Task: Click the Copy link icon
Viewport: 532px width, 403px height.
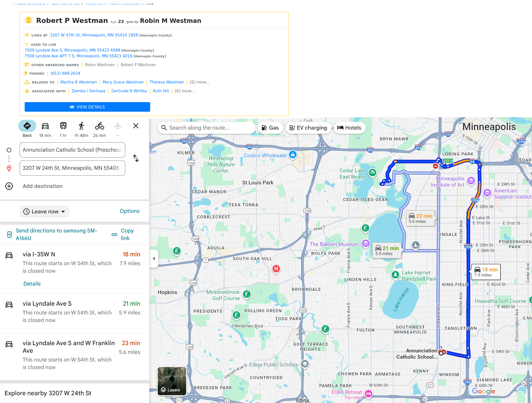Action: tap(114, 234)
